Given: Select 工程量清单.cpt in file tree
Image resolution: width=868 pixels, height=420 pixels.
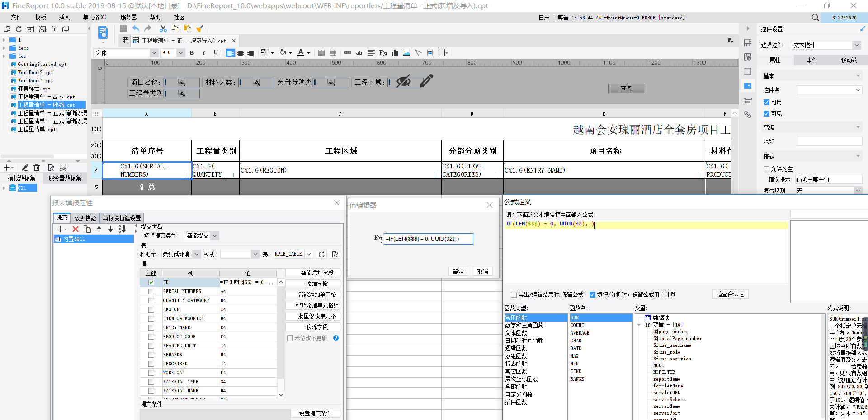Looking at the screenshot, I should 37,129.
